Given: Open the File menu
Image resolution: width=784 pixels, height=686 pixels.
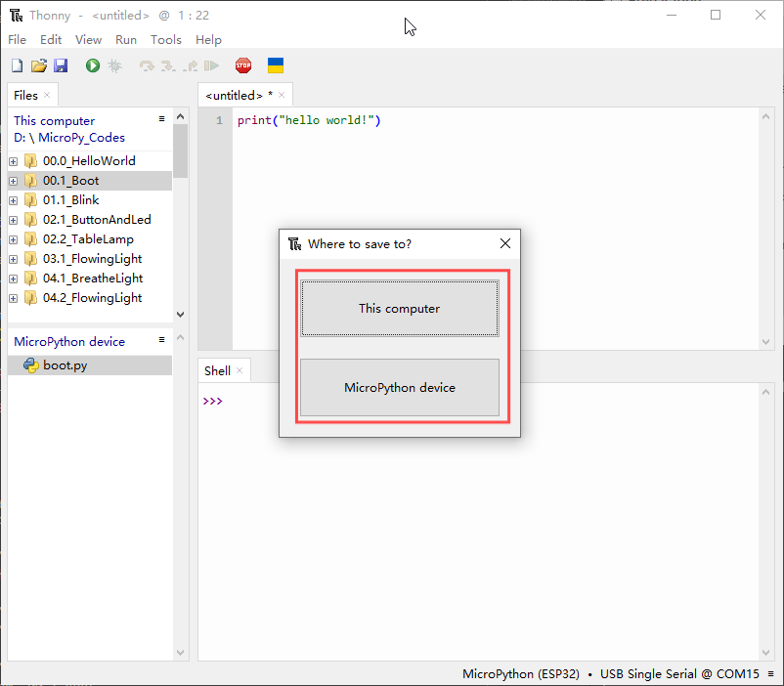Looking at the screenshot, I should click(x=17, y=39).
